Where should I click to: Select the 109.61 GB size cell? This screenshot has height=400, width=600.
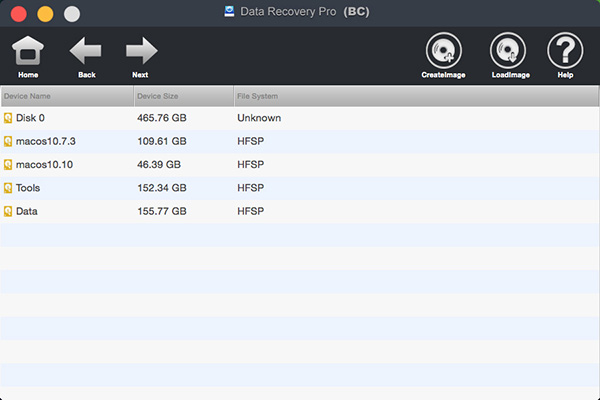[162, 142]
